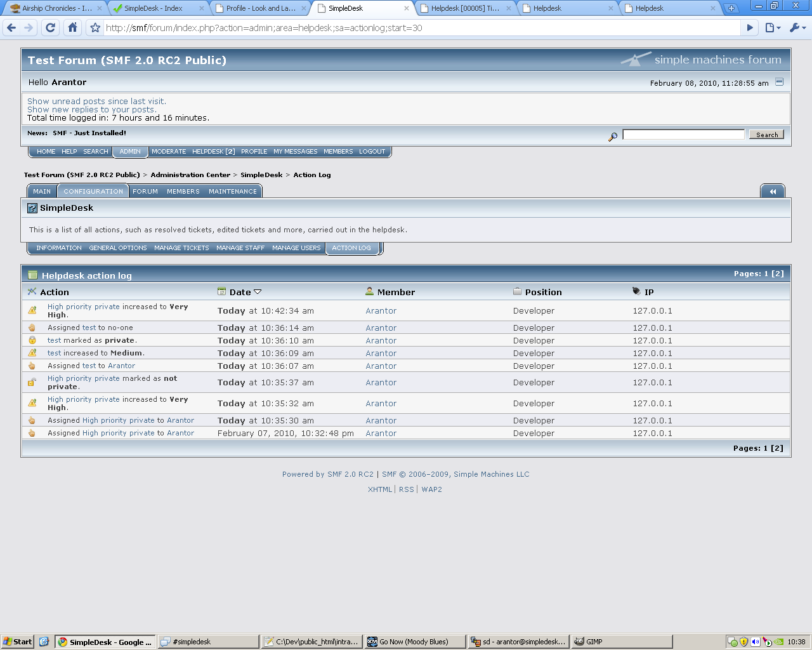Screen dimensions: 812x650
Task: Open the Helpdesk [2] menu item
Action: pyautogui.click(x=214, y=152)
